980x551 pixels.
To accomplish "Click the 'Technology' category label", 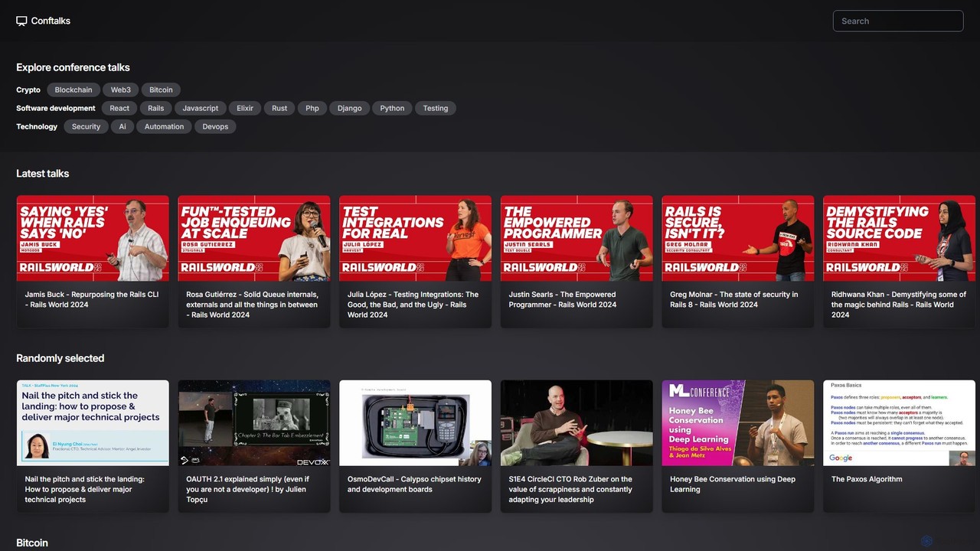I will 37,126.
